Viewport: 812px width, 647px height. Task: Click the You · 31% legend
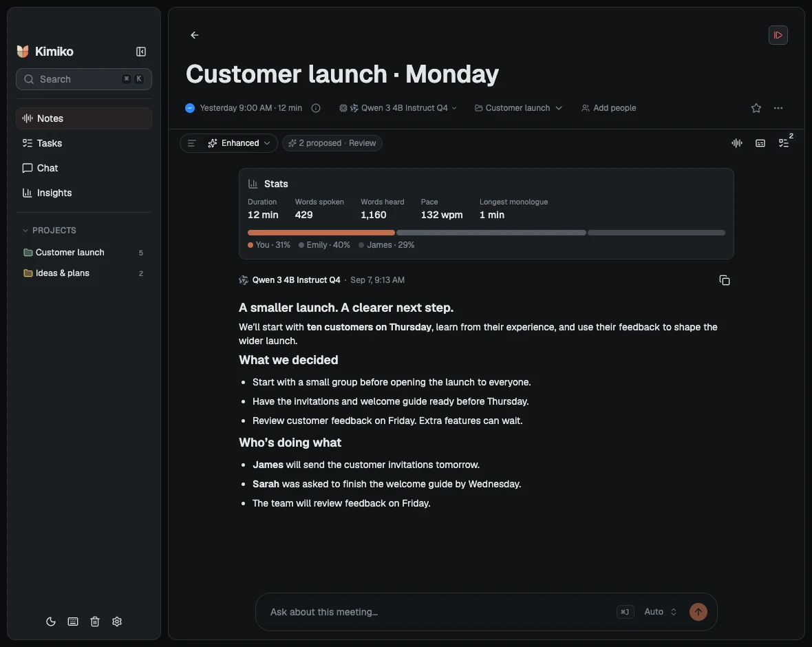tap(269, 245)
